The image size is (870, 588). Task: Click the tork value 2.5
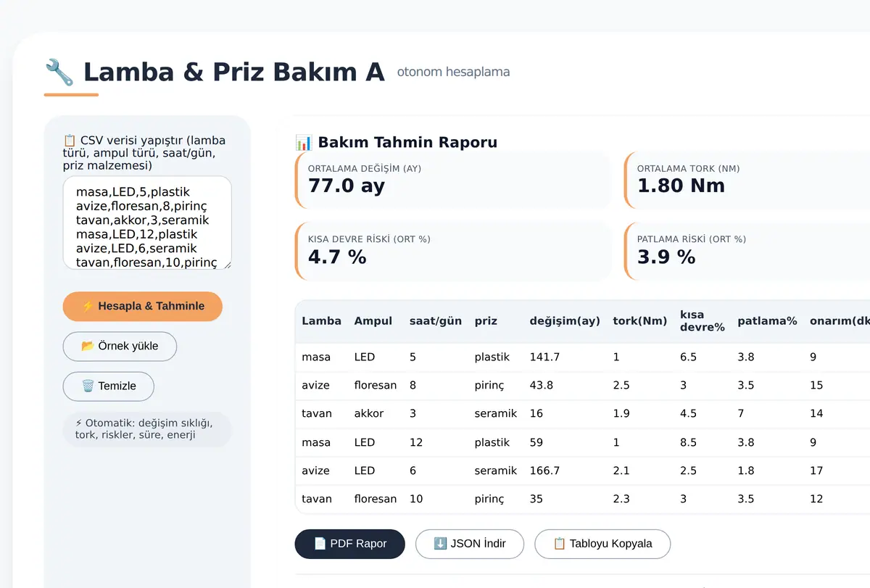[x=621, y=385]
